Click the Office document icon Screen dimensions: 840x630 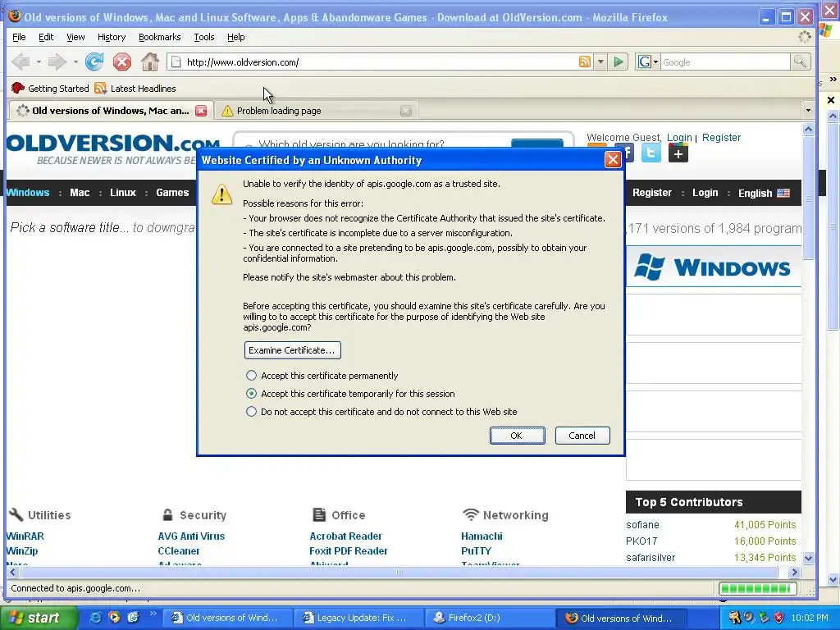pyautogui.click(x=319, y=515)
